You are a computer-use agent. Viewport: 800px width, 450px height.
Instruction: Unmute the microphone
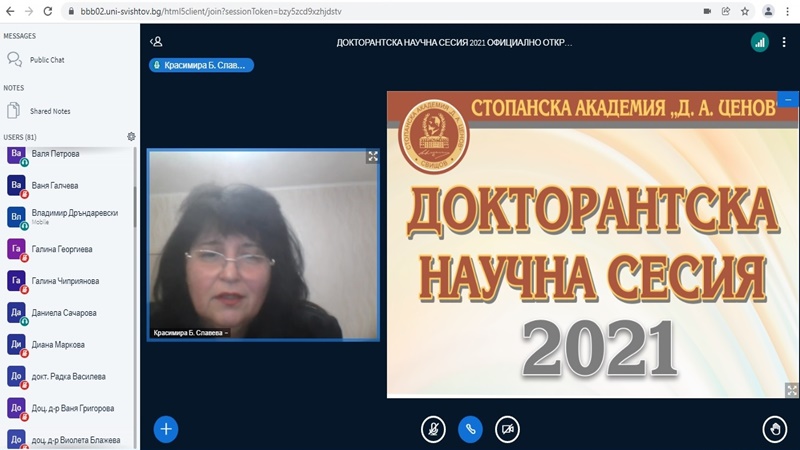coord(433,429)
